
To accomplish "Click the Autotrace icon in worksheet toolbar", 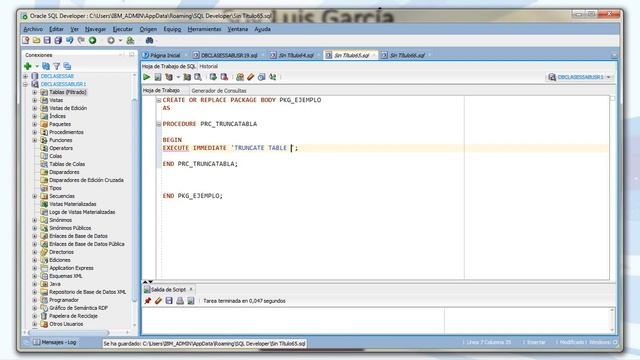I will pos(187,77).
